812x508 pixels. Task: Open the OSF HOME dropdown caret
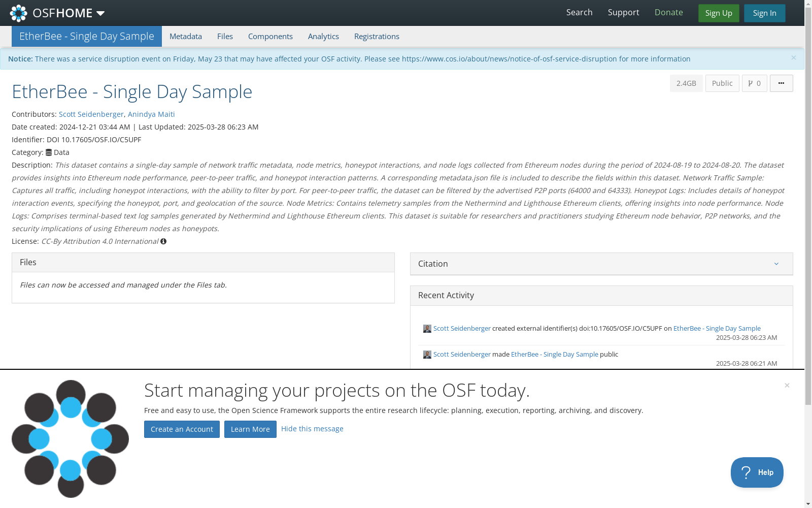[x=100, y=13]
